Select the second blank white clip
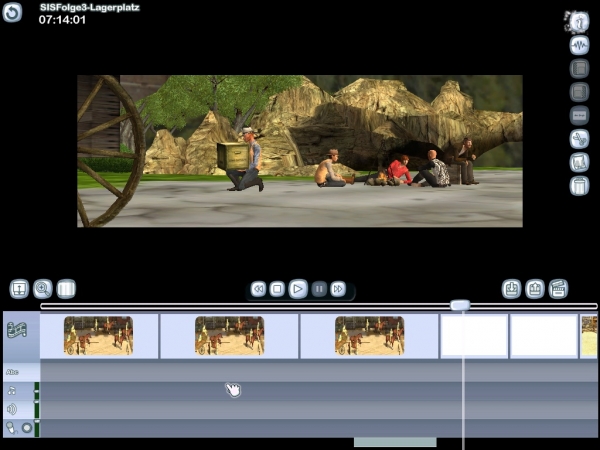Image resolution: width=600 pixels, height=450 pixels. click(x=544, y=336)
